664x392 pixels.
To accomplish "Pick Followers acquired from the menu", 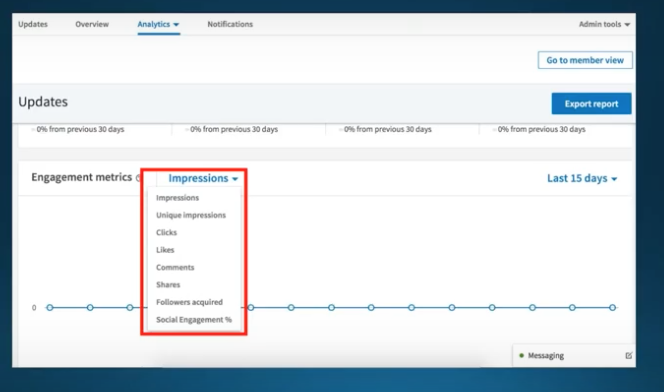I will 189,302.
